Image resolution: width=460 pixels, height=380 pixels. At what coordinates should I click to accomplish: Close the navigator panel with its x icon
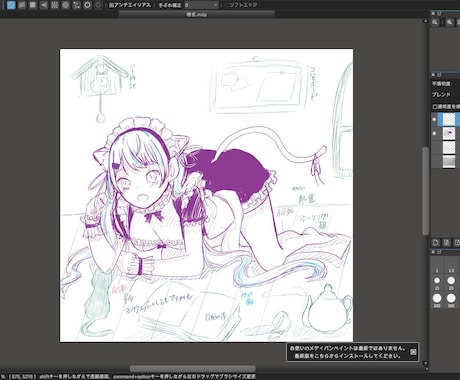[433, 13]
